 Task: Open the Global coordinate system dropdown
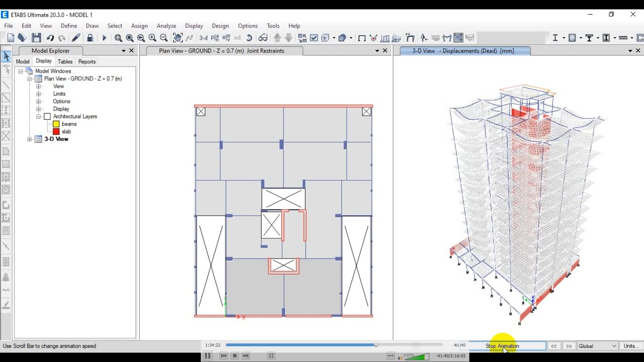597,346
